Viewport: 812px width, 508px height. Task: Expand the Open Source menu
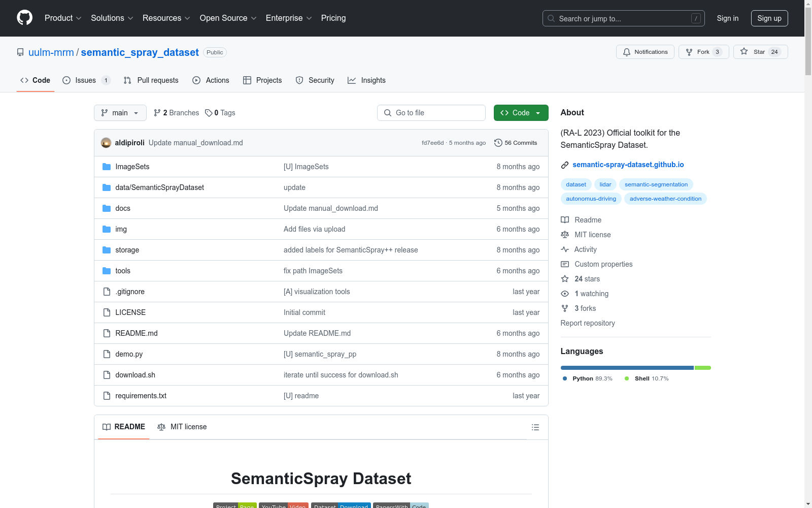tap(228, 18)
